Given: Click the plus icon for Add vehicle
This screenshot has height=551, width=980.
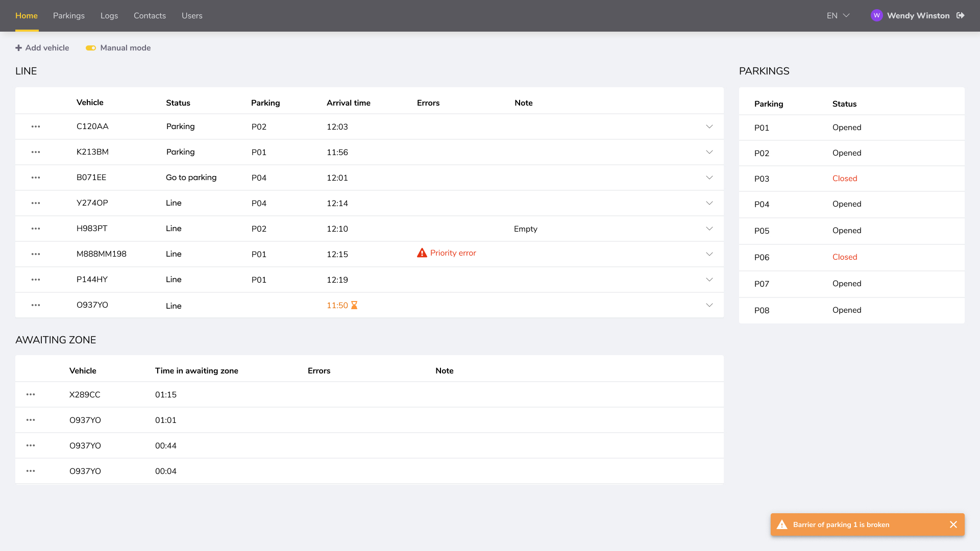Looking at the screenshot, I should pos(18,48).
